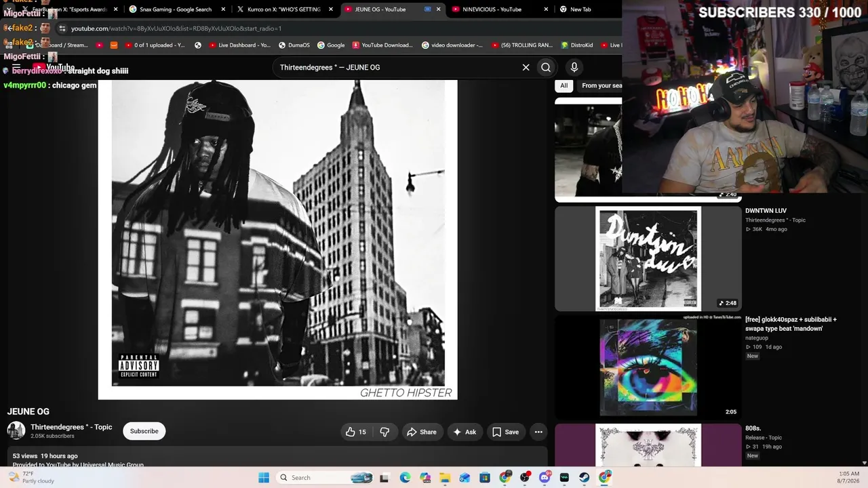Subscribe to Thirteendegrees ° - Topic

pyautogui.click(x=144, y=431)
